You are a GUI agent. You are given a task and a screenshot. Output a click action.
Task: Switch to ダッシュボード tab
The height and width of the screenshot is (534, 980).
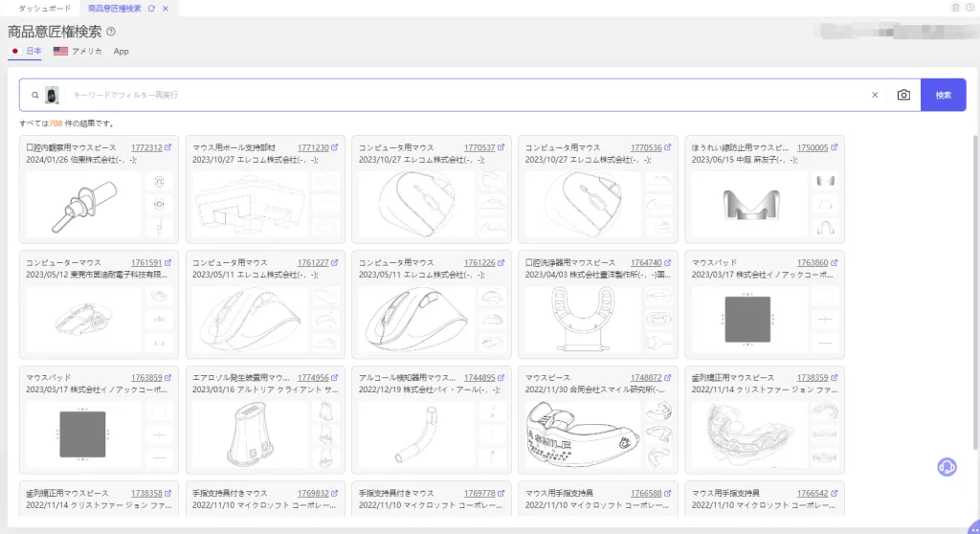coord(44,8)
